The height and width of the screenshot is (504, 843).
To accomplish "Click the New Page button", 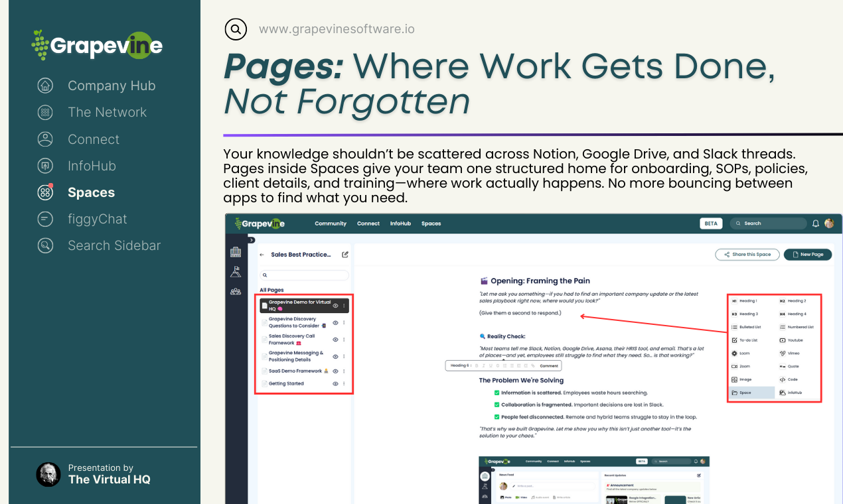I will coord(808,255).
